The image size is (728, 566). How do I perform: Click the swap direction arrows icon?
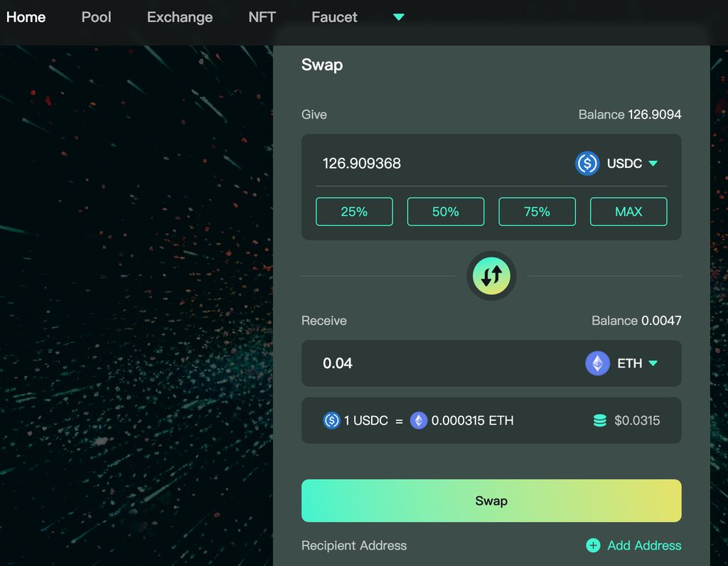click(x=491, y=276)
